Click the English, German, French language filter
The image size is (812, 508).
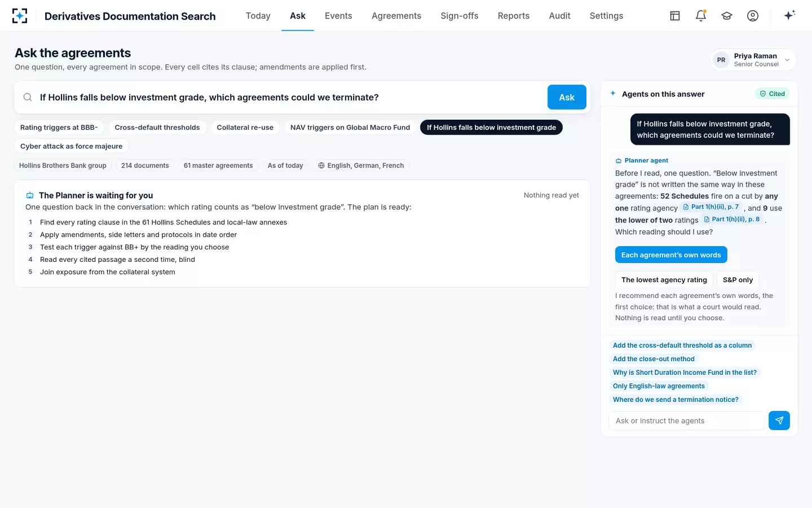coord(361,165)
